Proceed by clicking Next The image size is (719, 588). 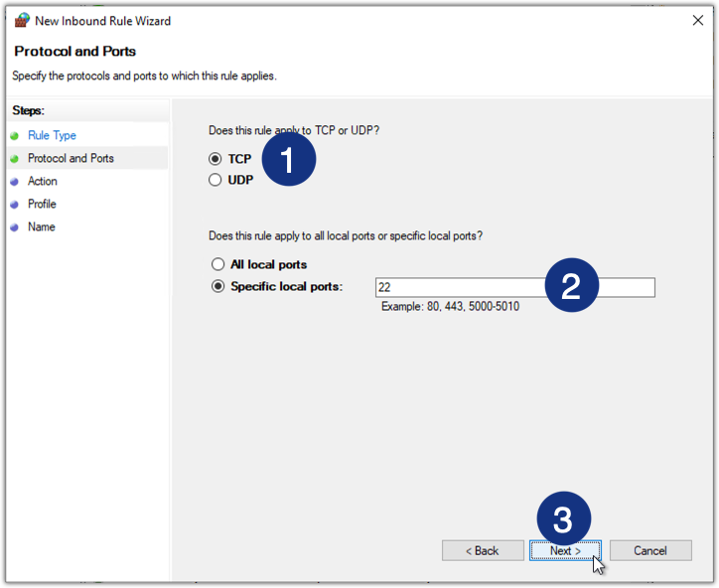point(565,550)
